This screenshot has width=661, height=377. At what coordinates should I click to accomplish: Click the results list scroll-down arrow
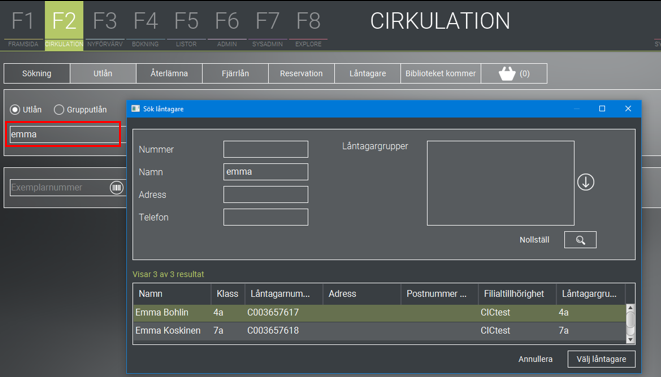click(630, 339)
